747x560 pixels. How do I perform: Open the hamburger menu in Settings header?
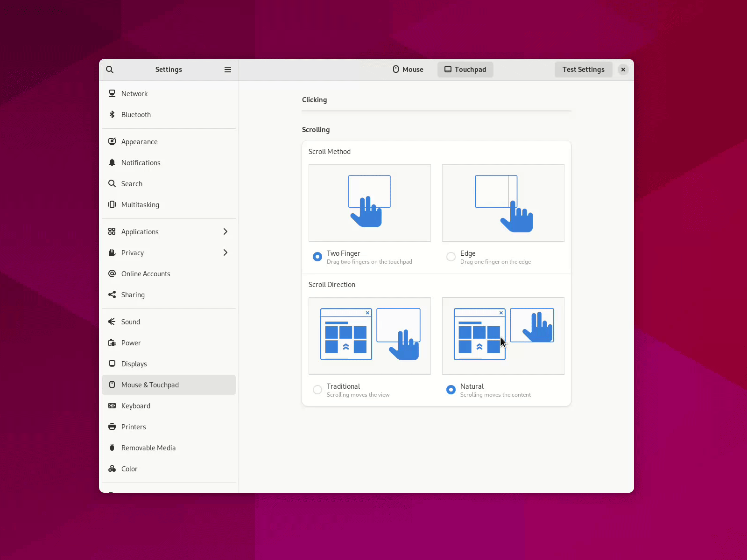(x=228, y=70)
